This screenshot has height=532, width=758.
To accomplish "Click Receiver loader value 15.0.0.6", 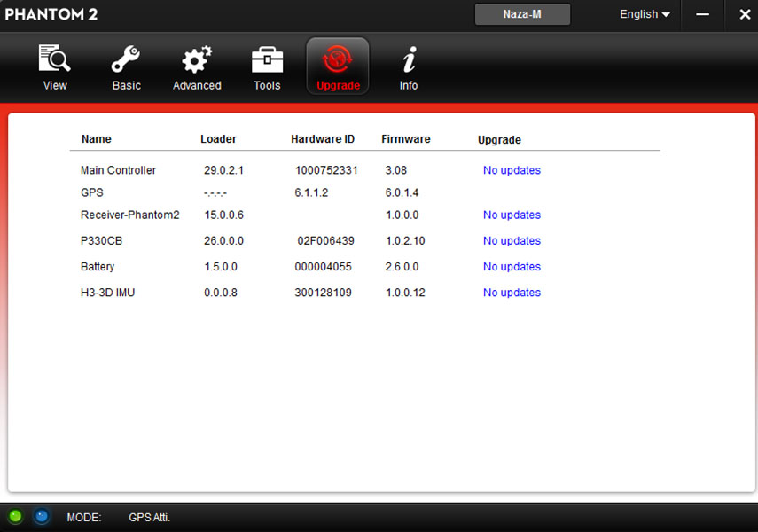I will click(x=223, y=215).
